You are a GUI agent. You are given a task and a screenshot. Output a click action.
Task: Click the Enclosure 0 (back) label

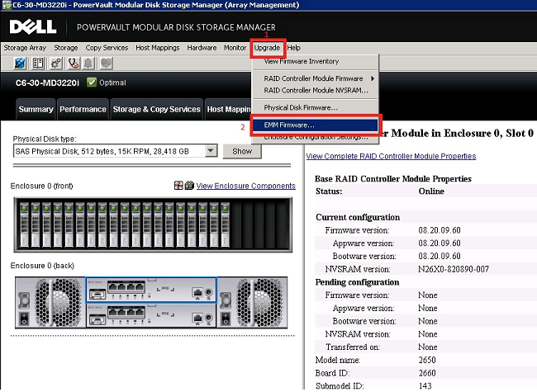(42, 266)
